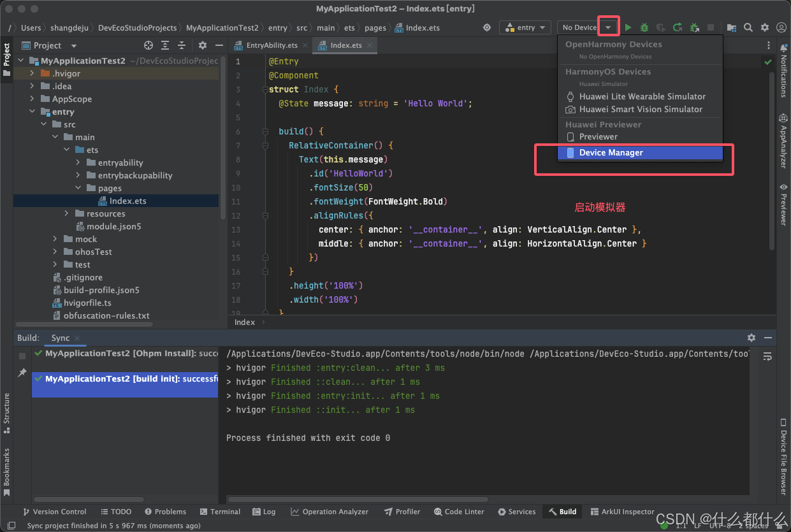Attach debugger to process icon
This screenshot has width=791, height=532.
tap(694, 27)
